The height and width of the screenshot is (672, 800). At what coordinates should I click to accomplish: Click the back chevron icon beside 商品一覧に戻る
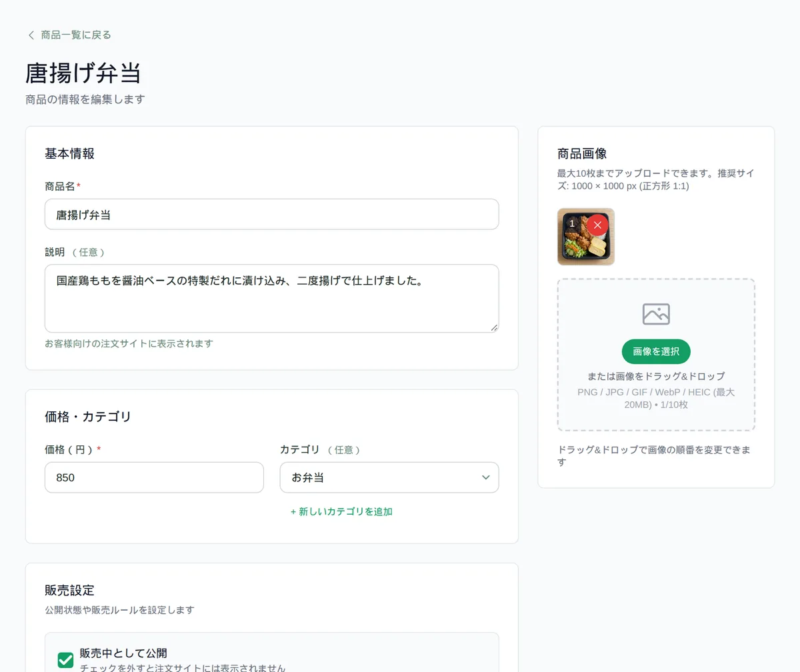pyautogui.click(x=31, y=35)
